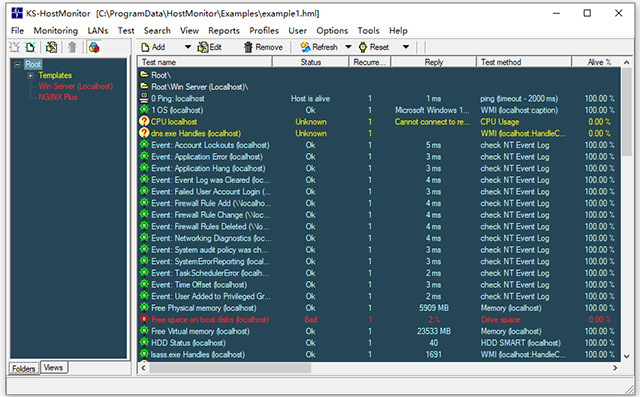
Task: Sort by Status column header
Action: (x=311, y=62)
